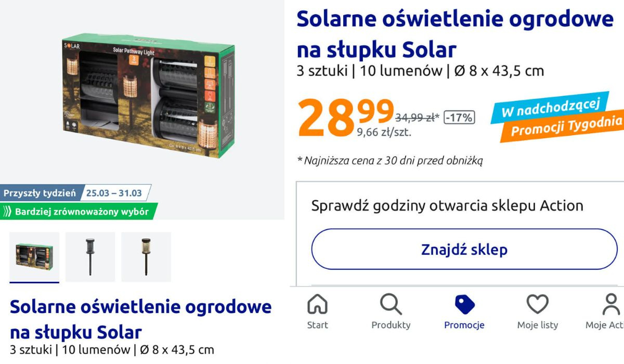This screenshot has width=624, height=364.
Task: Click the orange 28.99 price
Action: pyautogui.click(x=345, y=119)
